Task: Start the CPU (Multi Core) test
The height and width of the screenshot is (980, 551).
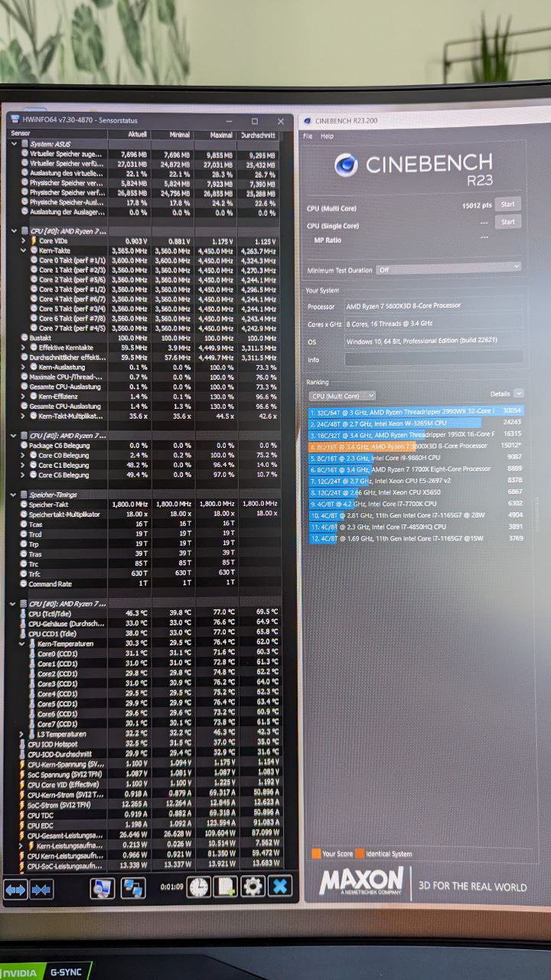Action: 508,204
